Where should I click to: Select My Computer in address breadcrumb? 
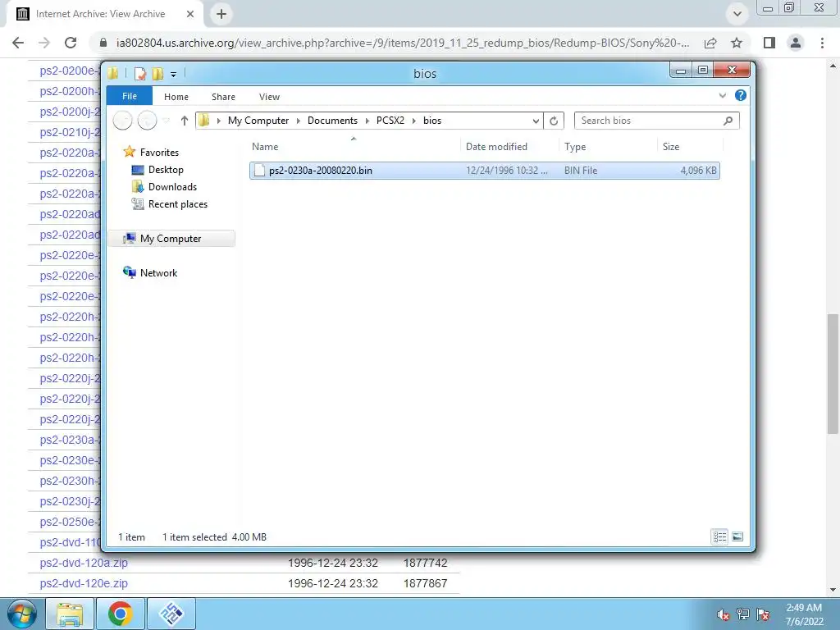[x=258, y=121]
